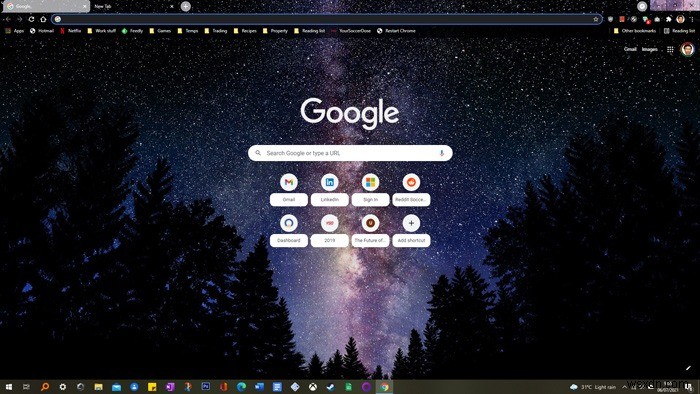Open the Reddit Soccer shortcut tile
Screen dimensions: 700x394
411,190
